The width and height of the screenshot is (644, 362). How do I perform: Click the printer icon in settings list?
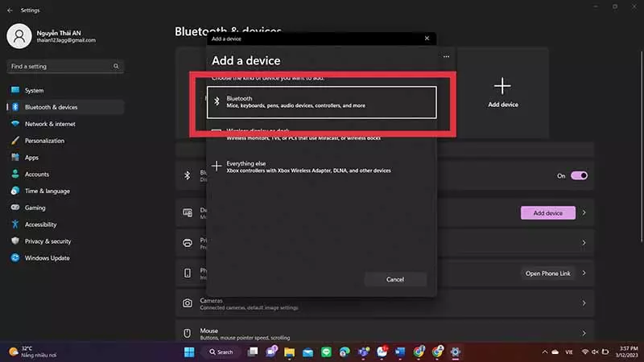pyautogui.click(x=188, y=243)
